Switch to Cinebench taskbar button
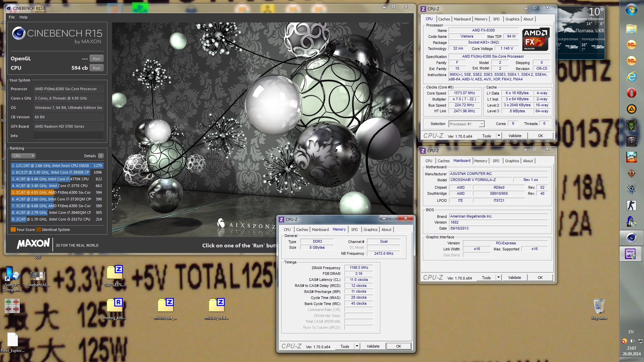This screenshot has height=362, width=644. pos(631,238)
